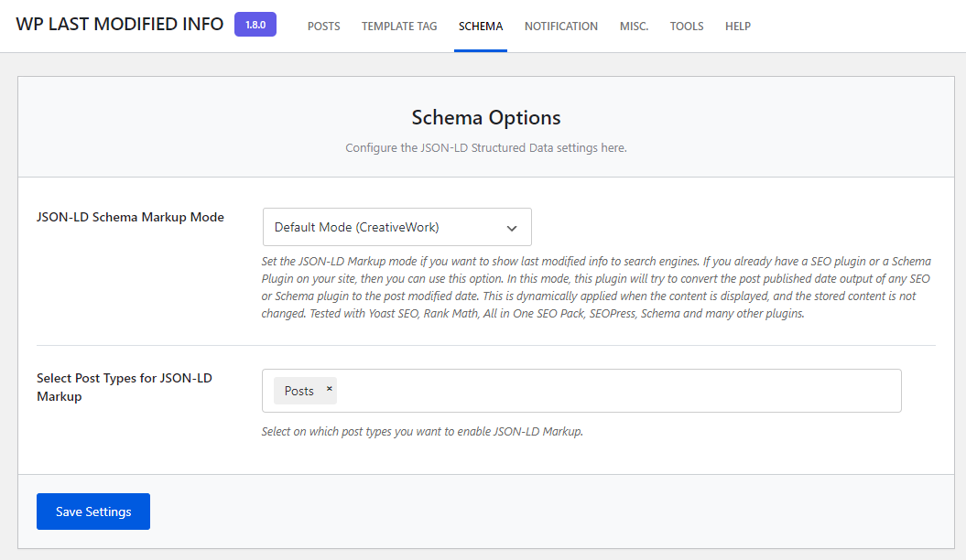Viewport: 966px width, 560px height.
Task: Click the JSON-LD Schema Markup Mode label
Action: (130, 217)
